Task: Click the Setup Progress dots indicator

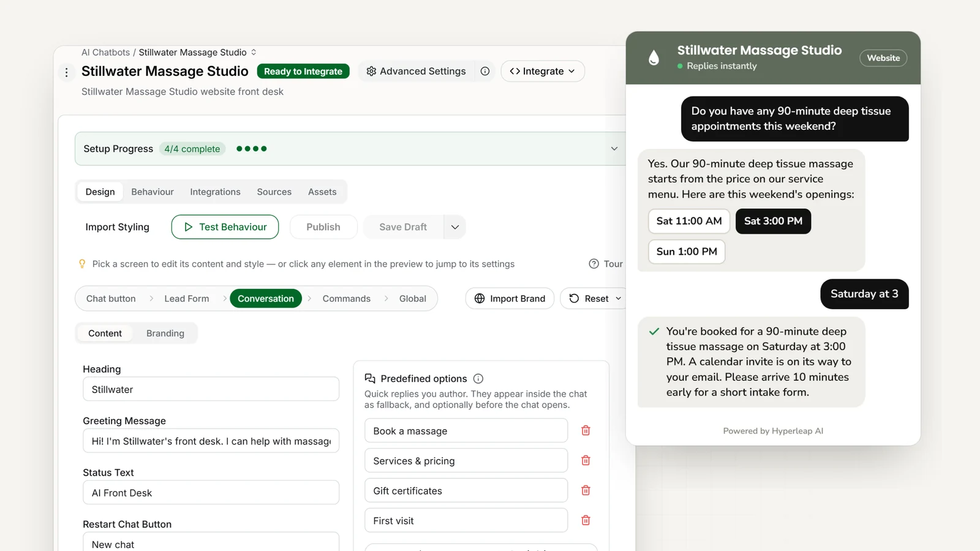Action: click(252, 149)
